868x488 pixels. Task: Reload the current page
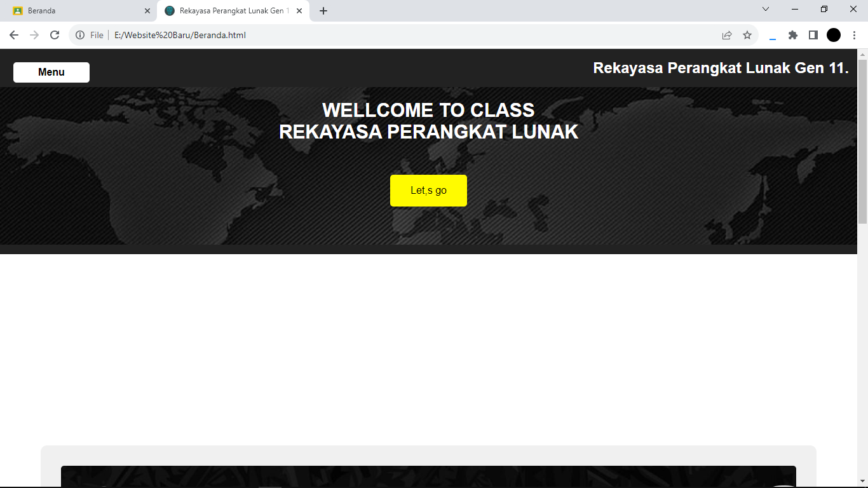pos(55,35)
